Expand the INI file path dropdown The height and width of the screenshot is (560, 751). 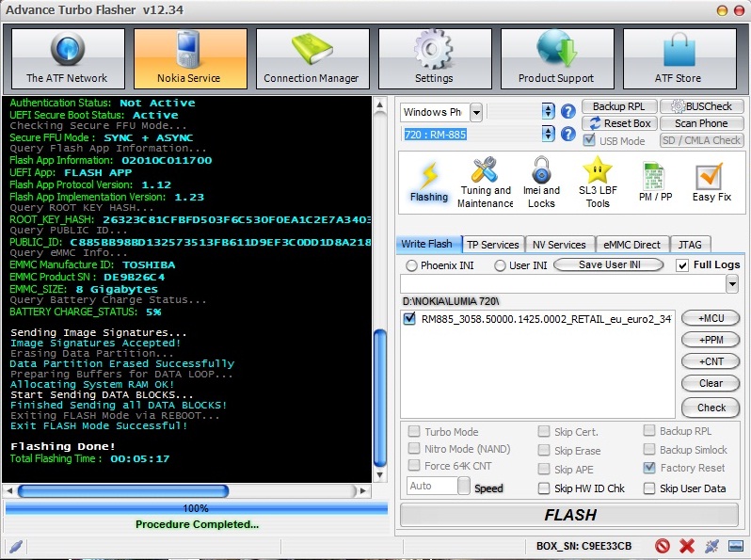coord(732,284)
